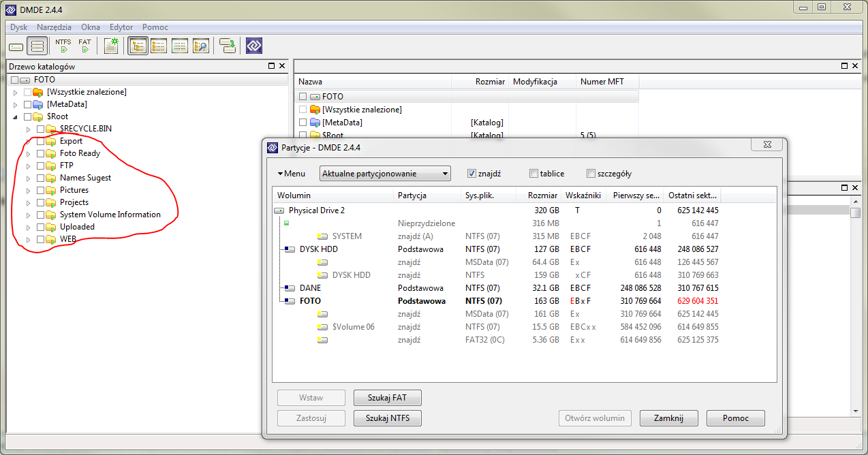Click the Pomoc button in Partycje dialog
868x455 pixels.
(736, 418)
